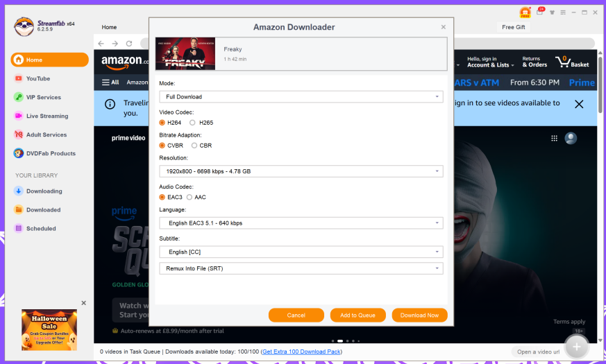Open the Mode dropdown
Viewport: 606px width, 364px height.
301,97
